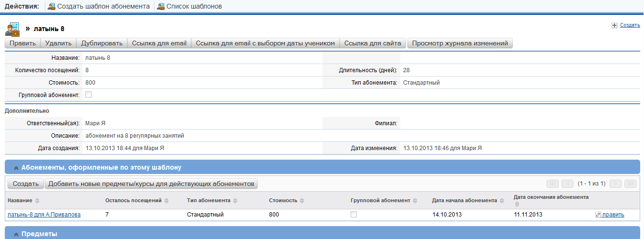Viewport: 644px width, 239px height.
Task: Jump to the last results page
Action: [x=630, y=184]
